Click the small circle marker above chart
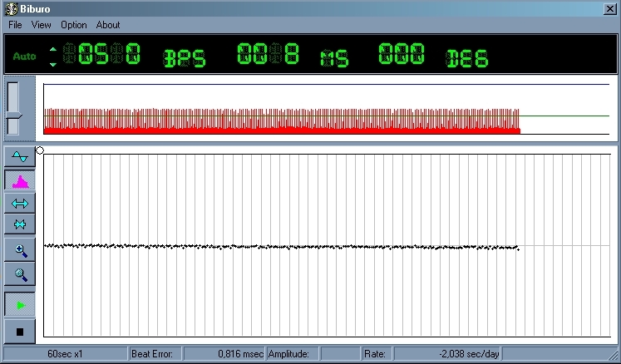This screenshot has height=364, width=621. pyautogui.click(x=40, y=150)
